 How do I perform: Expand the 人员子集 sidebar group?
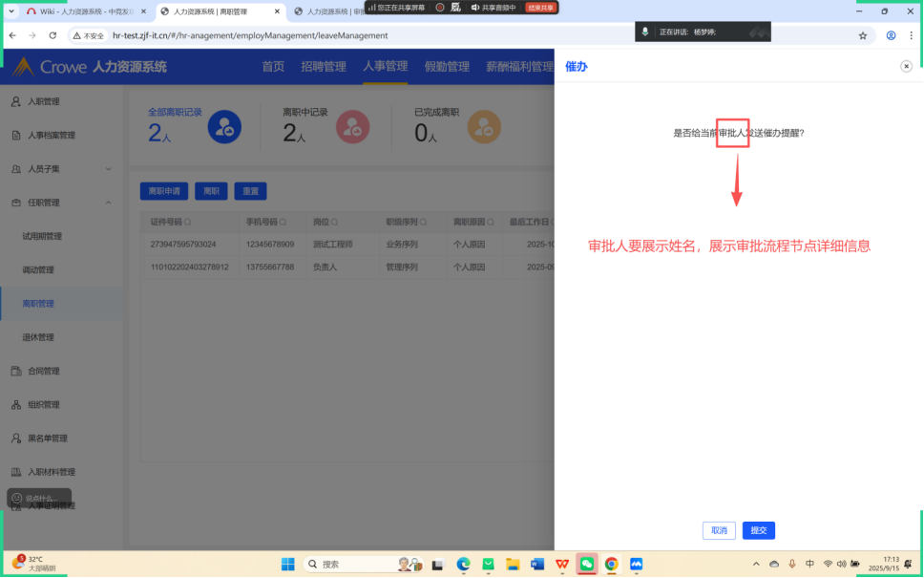pyautogui.click(x=61, y=169)
